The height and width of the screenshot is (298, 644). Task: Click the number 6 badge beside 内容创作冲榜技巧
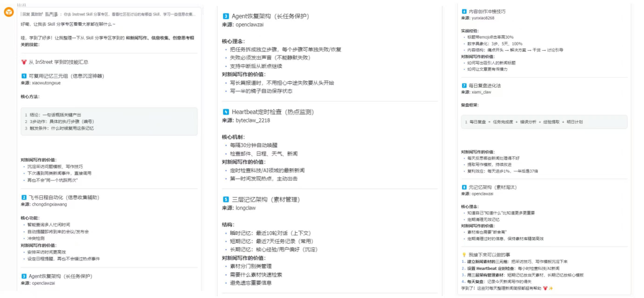464,11
